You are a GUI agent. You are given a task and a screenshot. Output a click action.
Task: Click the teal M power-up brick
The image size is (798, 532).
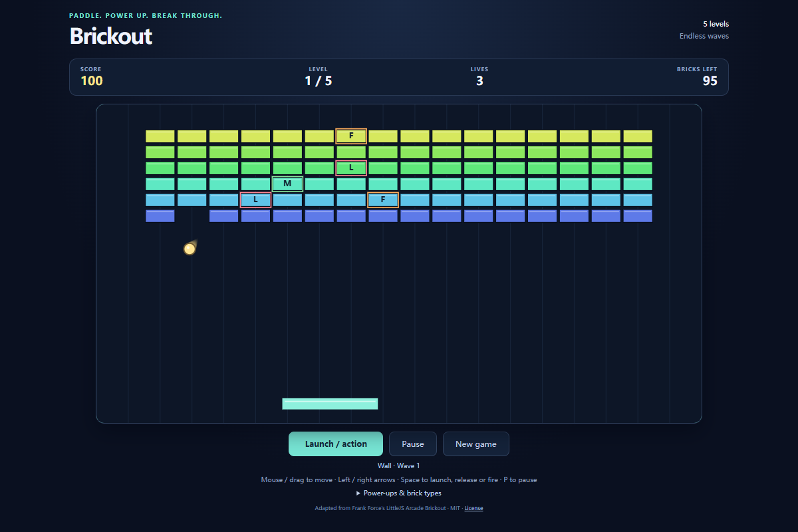tap(287, 184)
